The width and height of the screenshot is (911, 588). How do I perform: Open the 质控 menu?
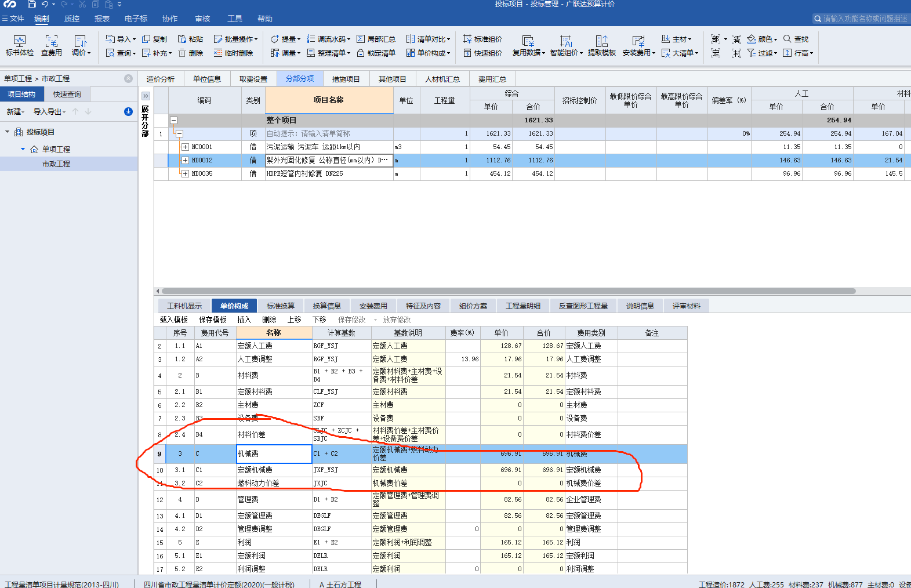coord(72,19)
